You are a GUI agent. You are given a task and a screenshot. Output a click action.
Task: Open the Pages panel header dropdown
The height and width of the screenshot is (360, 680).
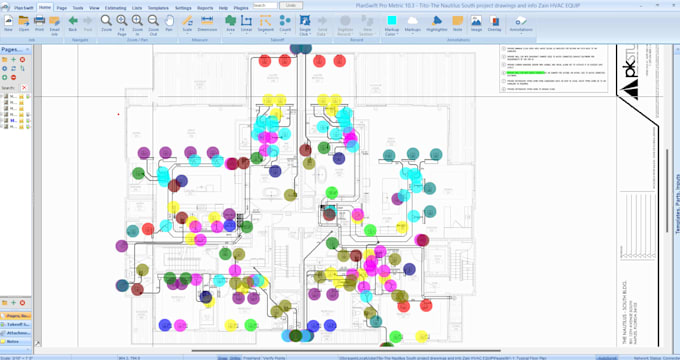29,50
